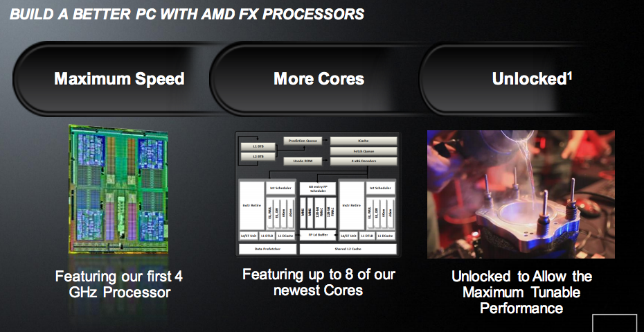Click the Shared L2 Cache block
The image size is (644, 332).
coord(348,248)
